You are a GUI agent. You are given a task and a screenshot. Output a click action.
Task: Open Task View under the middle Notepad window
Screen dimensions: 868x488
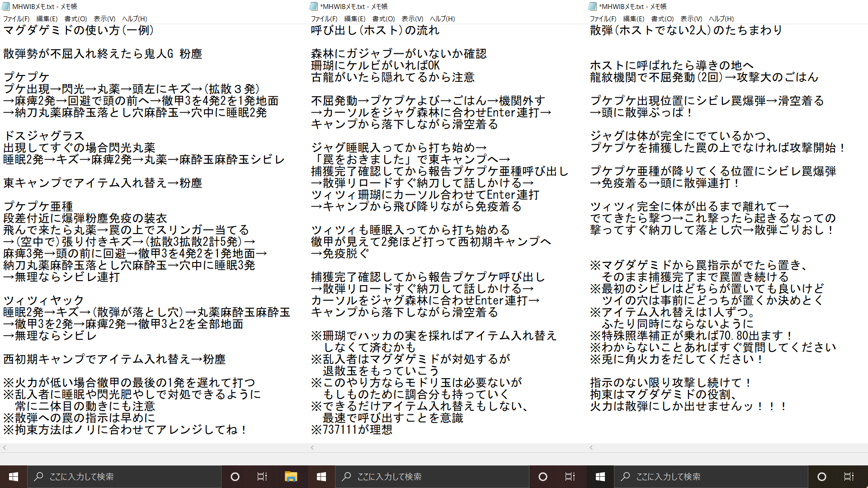570,477
